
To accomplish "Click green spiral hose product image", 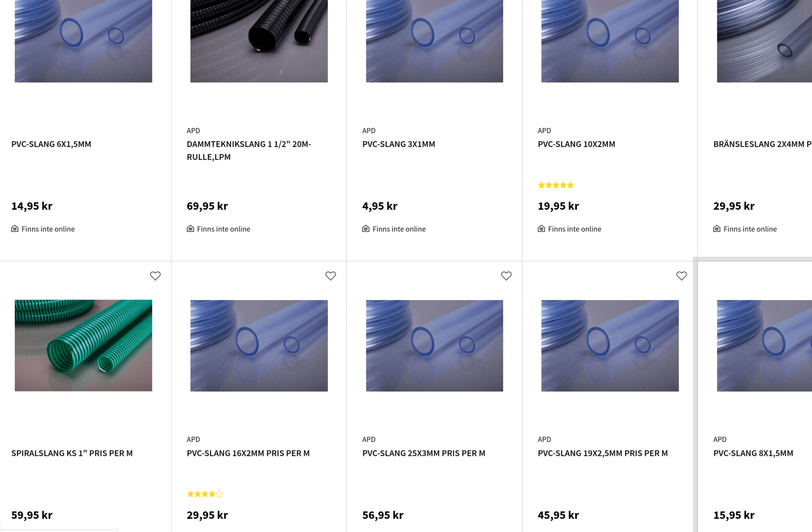I will (x=83, y=345).
